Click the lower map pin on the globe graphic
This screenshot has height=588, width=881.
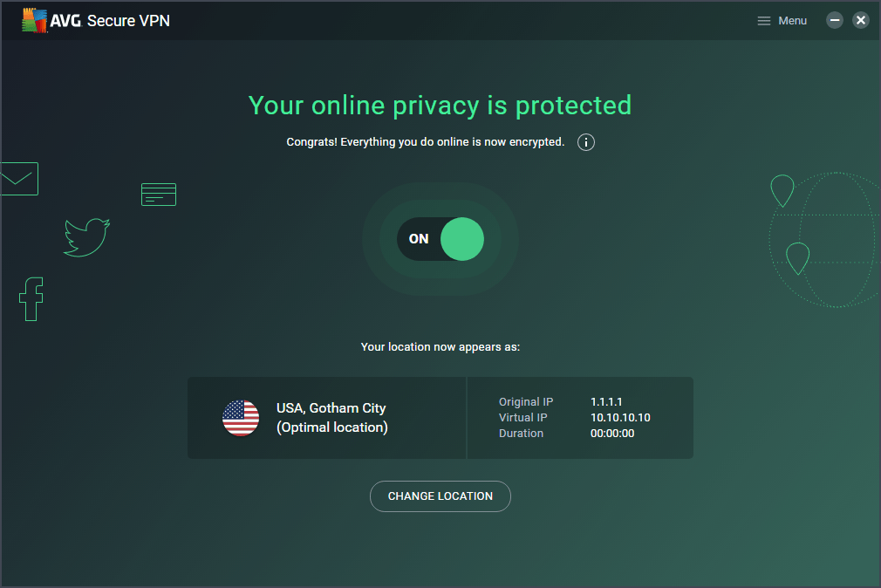[x=796, y=258]
